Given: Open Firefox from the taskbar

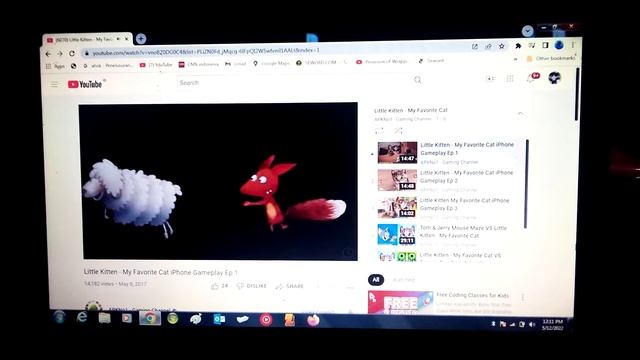Looking at the screenshot, I should [313, 320].
